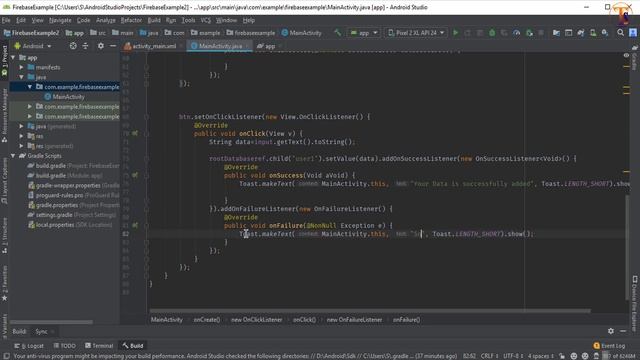Image resolution: width=640 pixels, height=360 pixels.
Task: Click the CRLF line separator indicator
Action: (489, 356)
